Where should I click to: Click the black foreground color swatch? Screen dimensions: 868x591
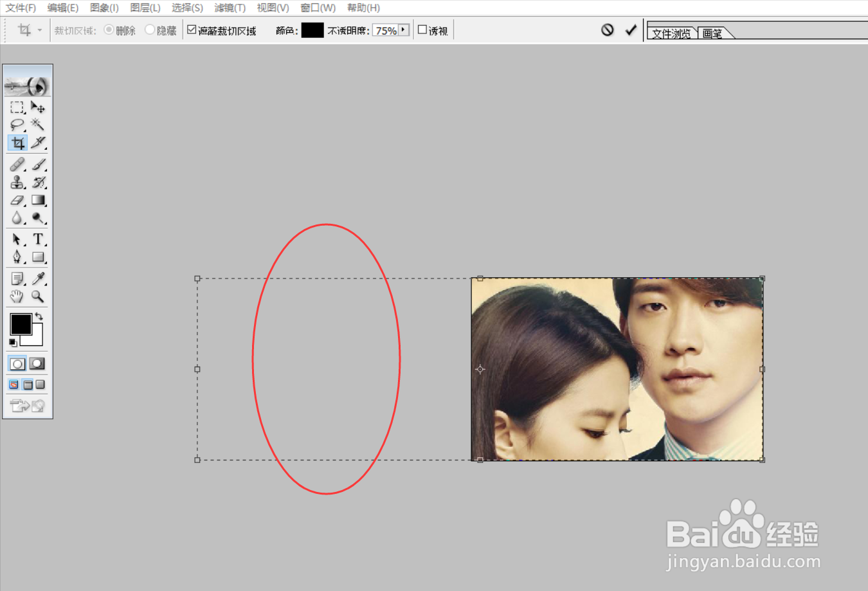tap(21, 324)
